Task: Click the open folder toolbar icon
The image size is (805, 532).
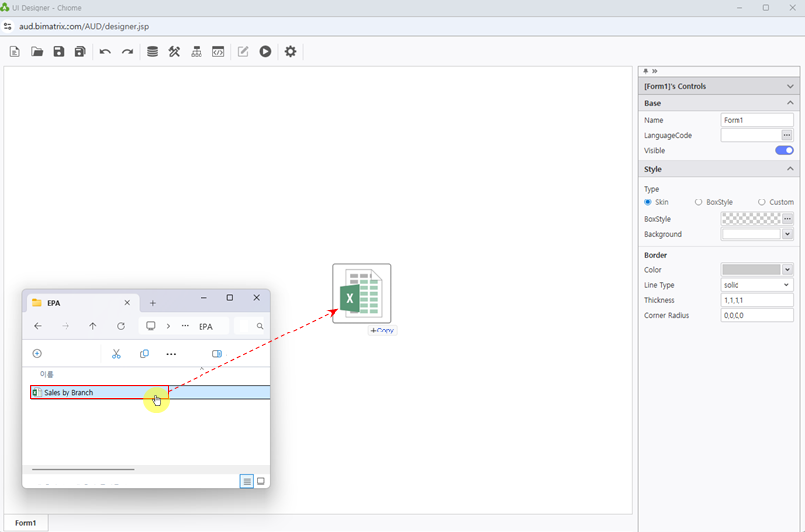Action: pos(37,52)
